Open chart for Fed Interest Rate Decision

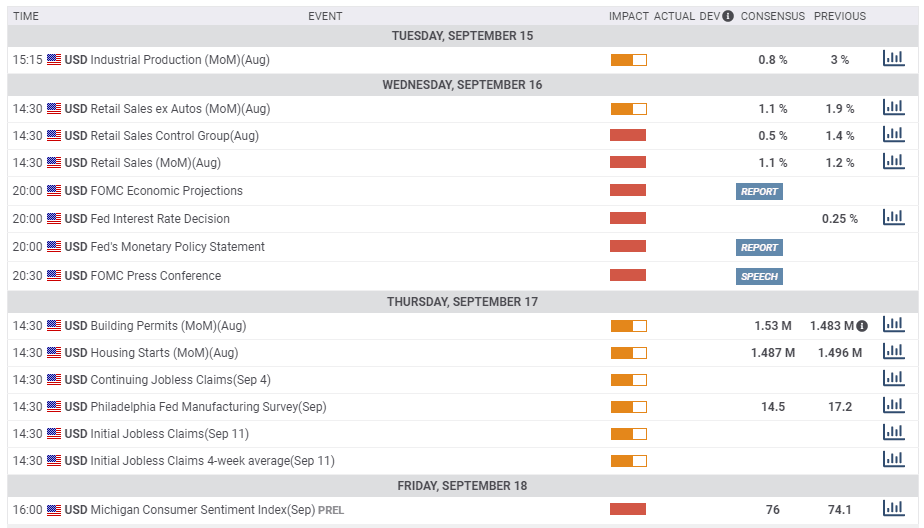[893, 217]
